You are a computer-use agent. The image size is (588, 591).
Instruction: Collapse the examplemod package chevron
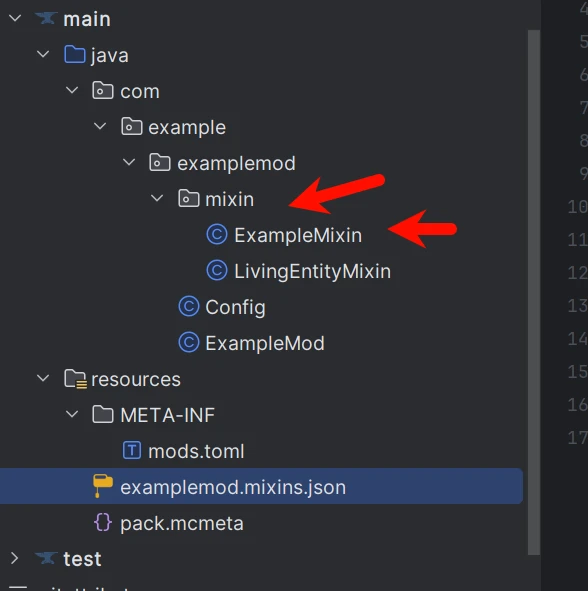tap(129, 162)
